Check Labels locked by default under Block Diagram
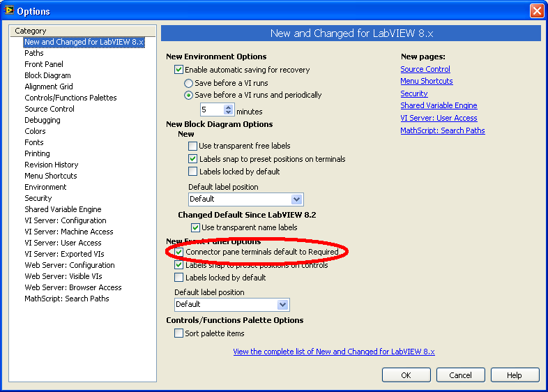The image size is (548, 392). tap(192, 172)
